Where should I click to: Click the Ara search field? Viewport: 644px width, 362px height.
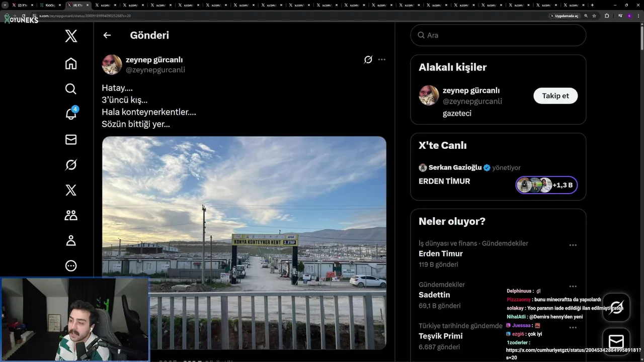[x=498, y=35]
